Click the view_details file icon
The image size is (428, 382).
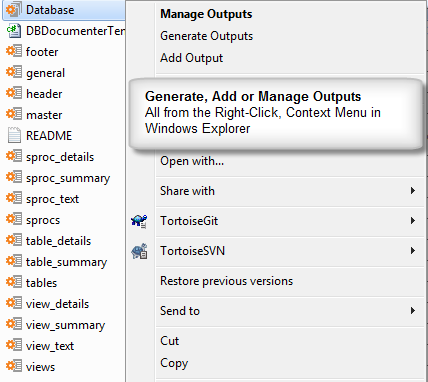point(14,304)
